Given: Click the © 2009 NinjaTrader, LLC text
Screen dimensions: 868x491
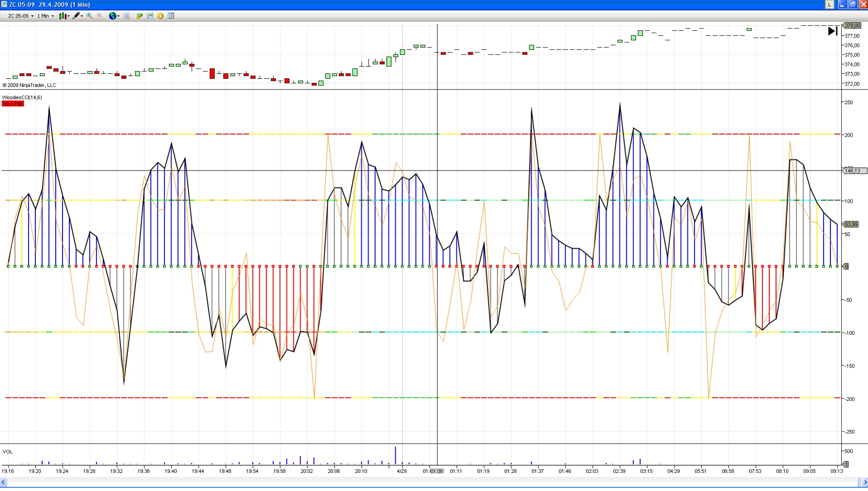Looking at the screenshot, I should point(29,85).
